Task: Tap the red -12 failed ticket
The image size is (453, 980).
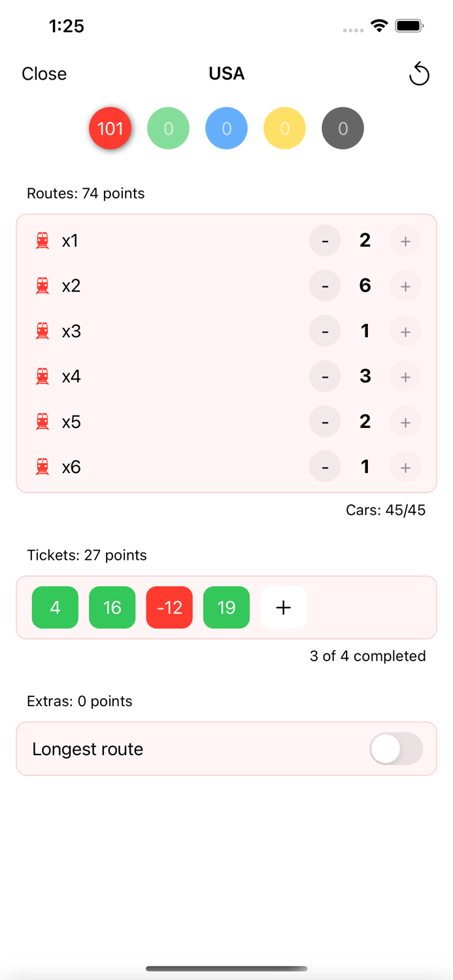Action: (169, 607)
